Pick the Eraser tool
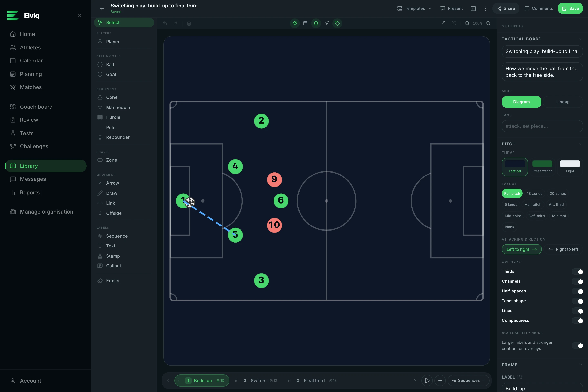Image resolution: width=588 pixels, height=392 pixels. (124, 281)
